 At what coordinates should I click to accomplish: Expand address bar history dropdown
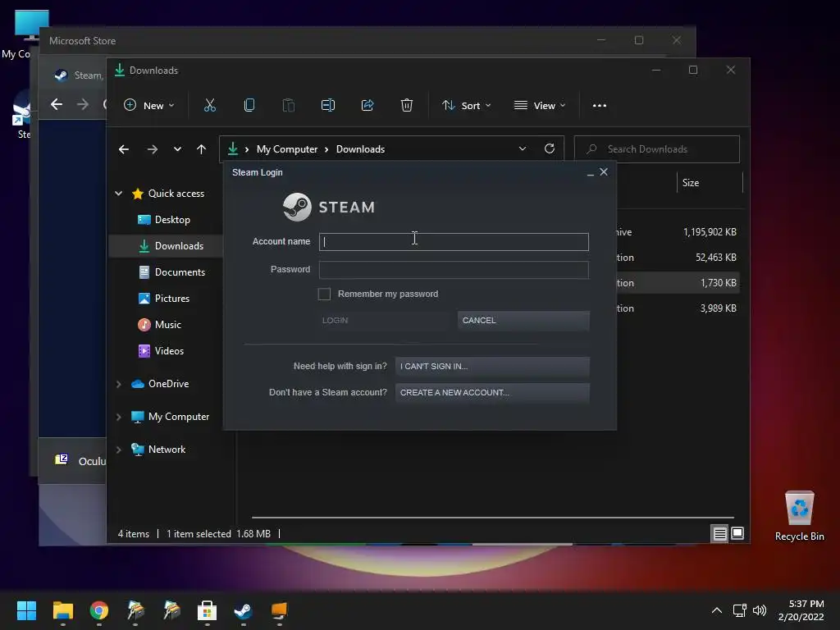[x=523, y=149]
